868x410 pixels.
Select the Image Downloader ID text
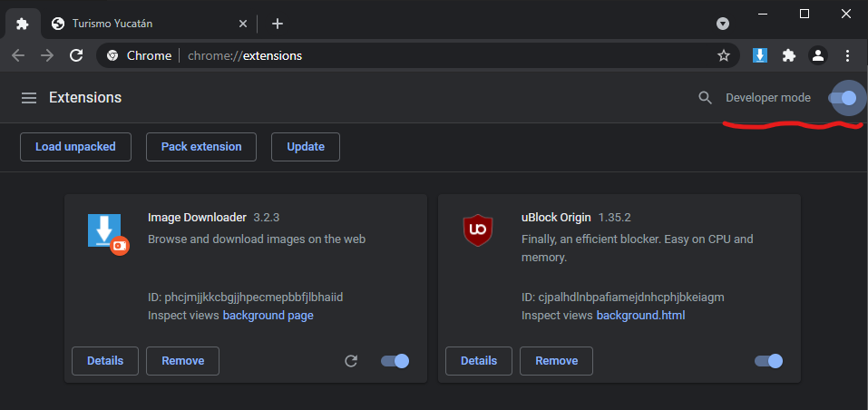246,298
